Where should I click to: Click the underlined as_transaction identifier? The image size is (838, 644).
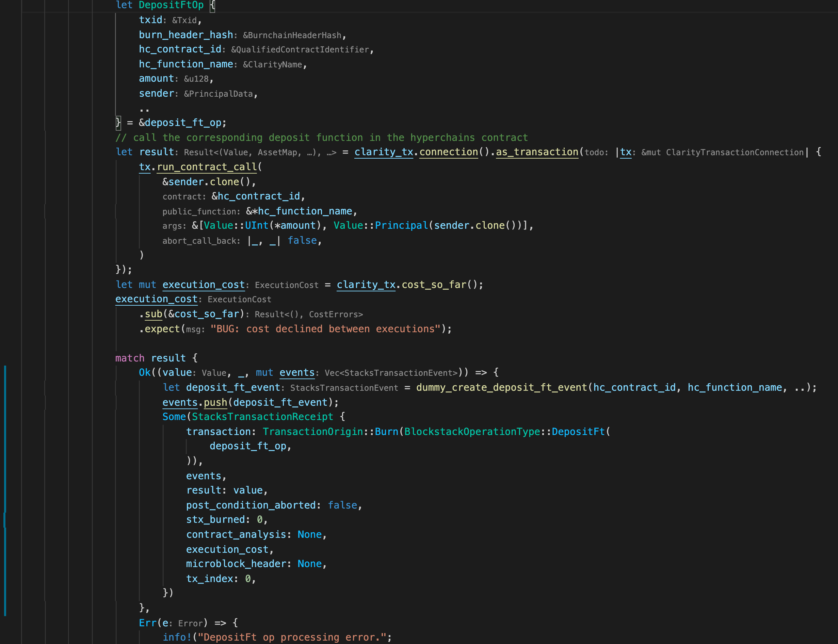click(537, 152)
